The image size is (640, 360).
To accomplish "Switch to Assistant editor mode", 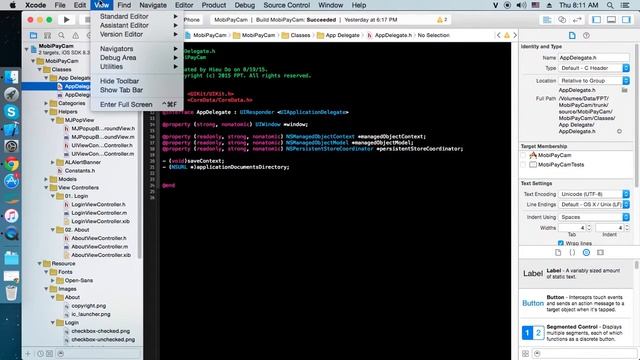I will tap(562, 20).
